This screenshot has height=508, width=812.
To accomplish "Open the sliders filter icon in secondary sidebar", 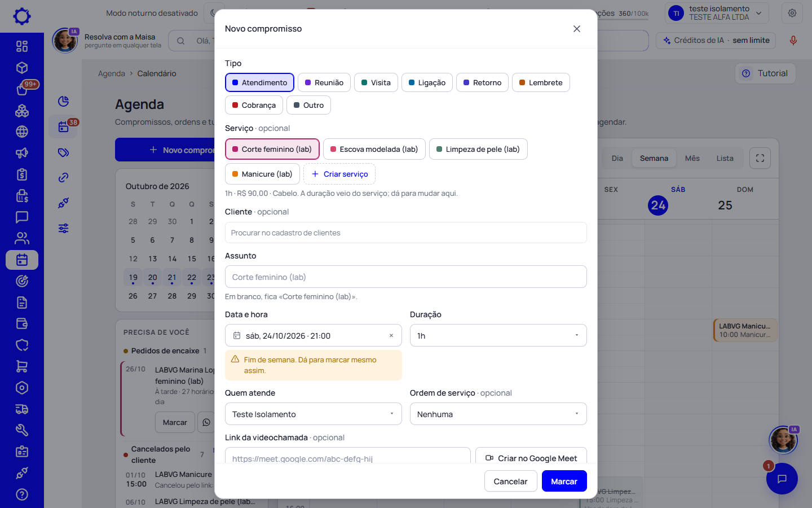I will (x=64, y=228).
